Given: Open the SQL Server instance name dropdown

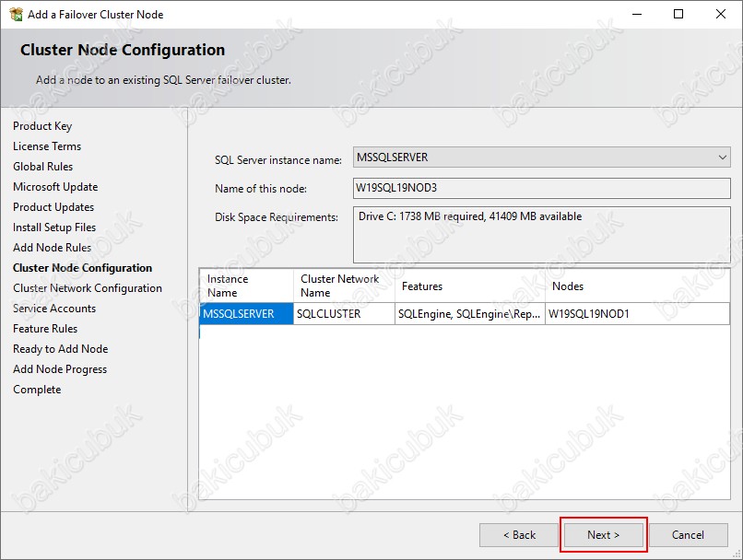Looking at the screenshot, I should [x=542, y=157].
